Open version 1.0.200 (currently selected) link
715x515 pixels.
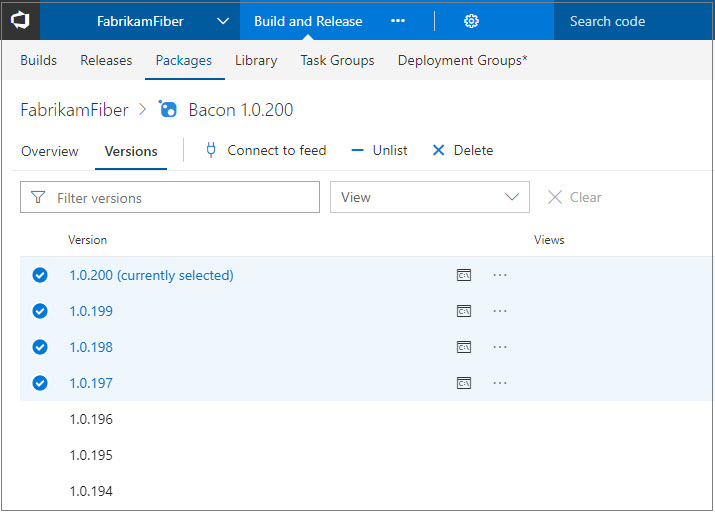click(x=151, y=275)
